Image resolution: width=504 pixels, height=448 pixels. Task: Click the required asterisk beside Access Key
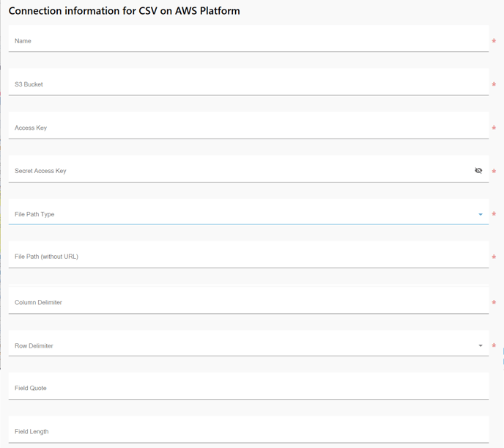[x=494, y=128]
